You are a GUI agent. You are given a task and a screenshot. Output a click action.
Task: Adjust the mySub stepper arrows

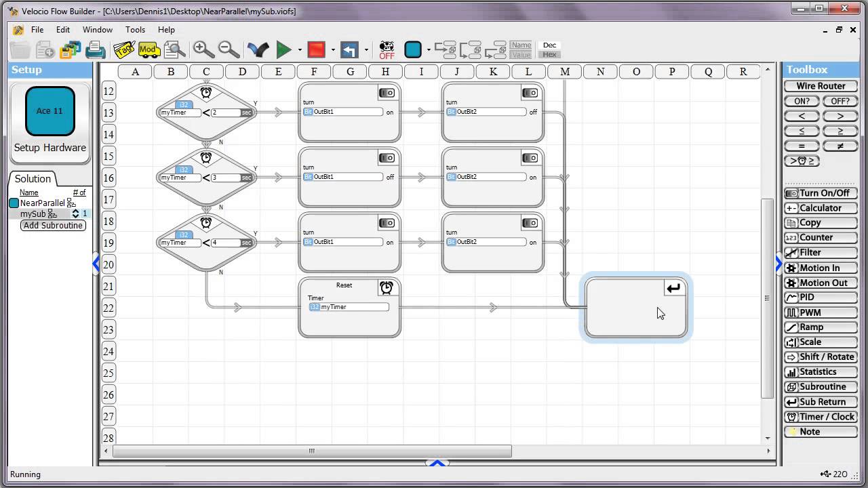point(75,213)
